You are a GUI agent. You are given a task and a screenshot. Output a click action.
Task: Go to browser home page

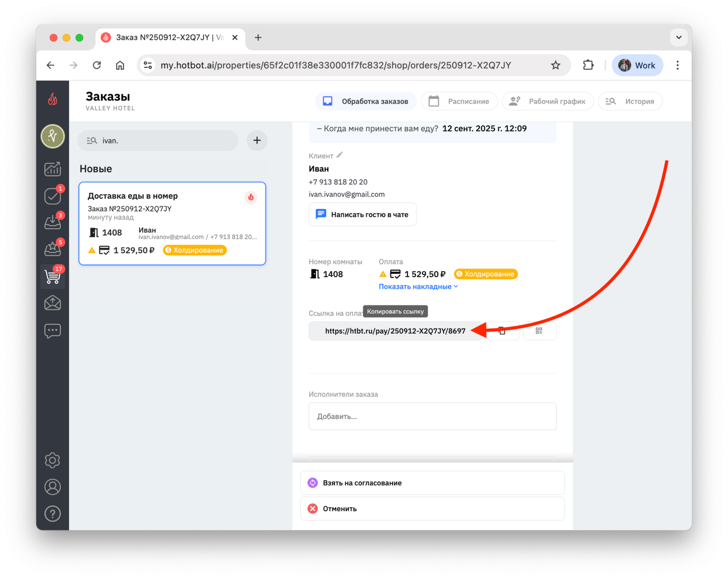click(x=120, y=65)
